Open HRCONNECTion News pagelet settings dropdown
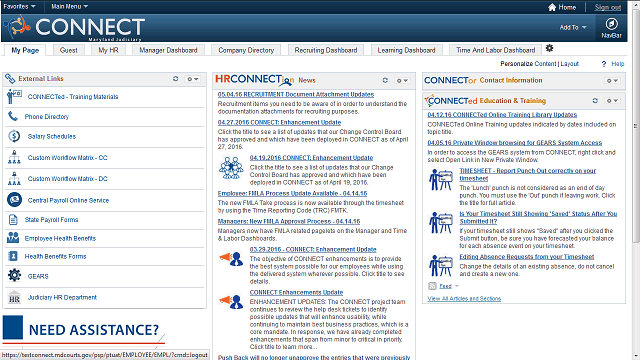The height and width of the screenshot is (360, 640). pos(402,81)
